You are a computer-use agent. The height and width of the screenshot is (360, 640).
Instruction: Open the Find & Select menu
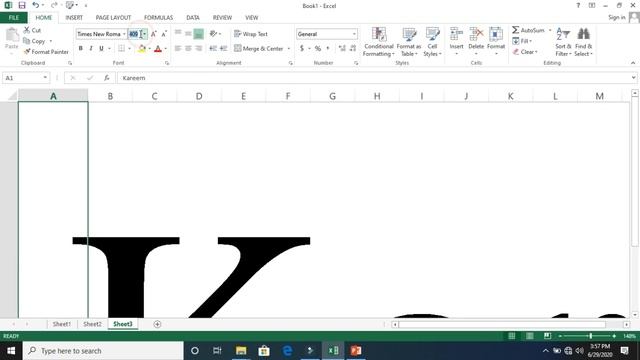pyautogui.click(x=583, y=42)
